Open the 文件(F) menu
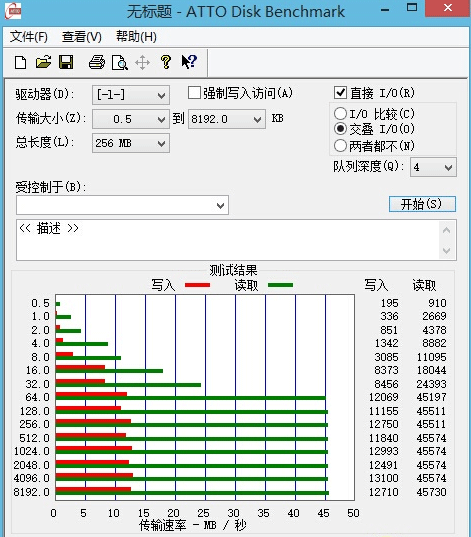This screenshot has width=471, height=537. click(28, 37)
